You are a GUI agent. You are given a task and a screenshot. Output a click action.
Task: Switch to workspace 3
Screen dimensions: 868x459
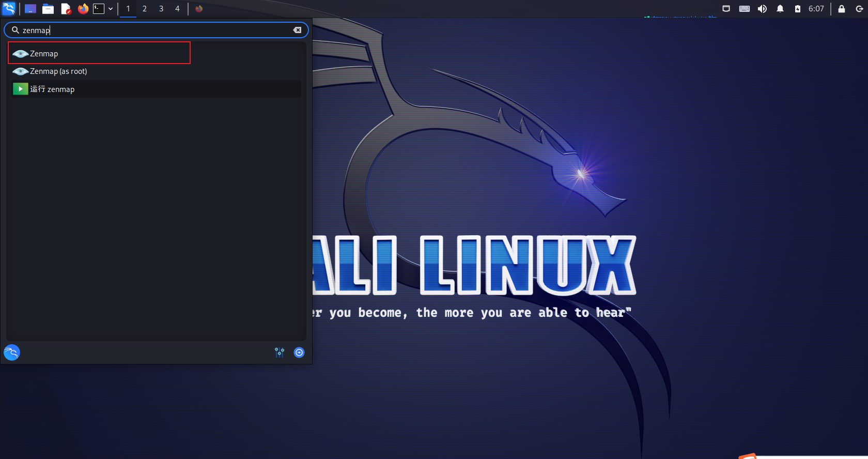click(161, 9)
